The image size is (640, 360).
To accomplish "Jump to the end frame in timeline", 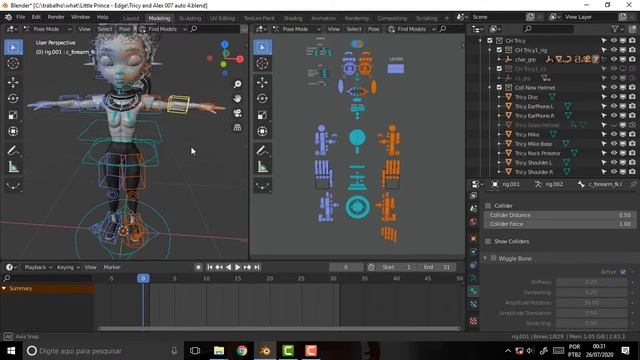I will pyautogui.click(x=257, y=267).
